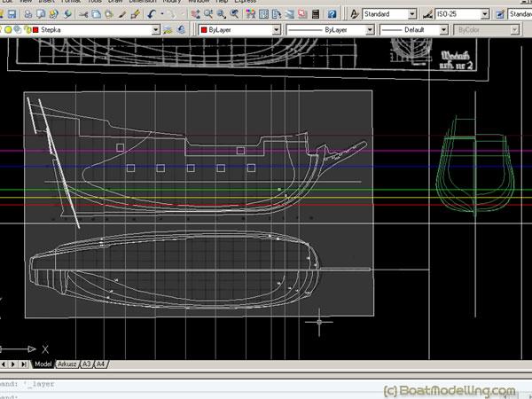Viewport: 532px width, 399px height.
Task: Click the Cut scissors icon
Action: [83, 14]
